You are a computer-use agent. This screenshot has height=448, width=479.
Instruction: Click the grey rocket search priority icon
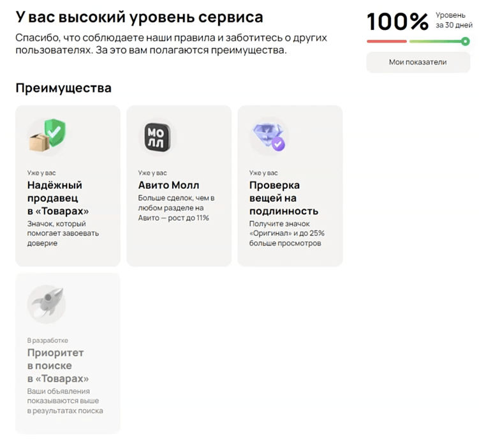[47, 304]
